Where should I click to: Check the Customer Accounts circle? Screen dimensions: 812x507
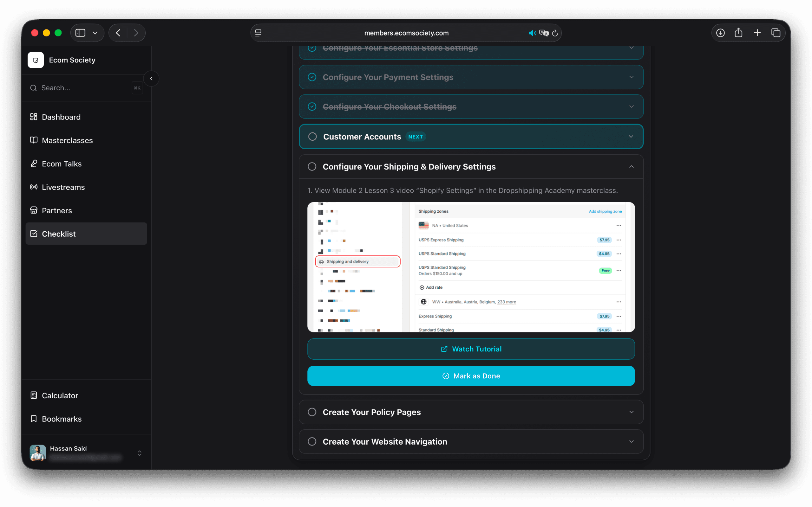click(312, 137)
